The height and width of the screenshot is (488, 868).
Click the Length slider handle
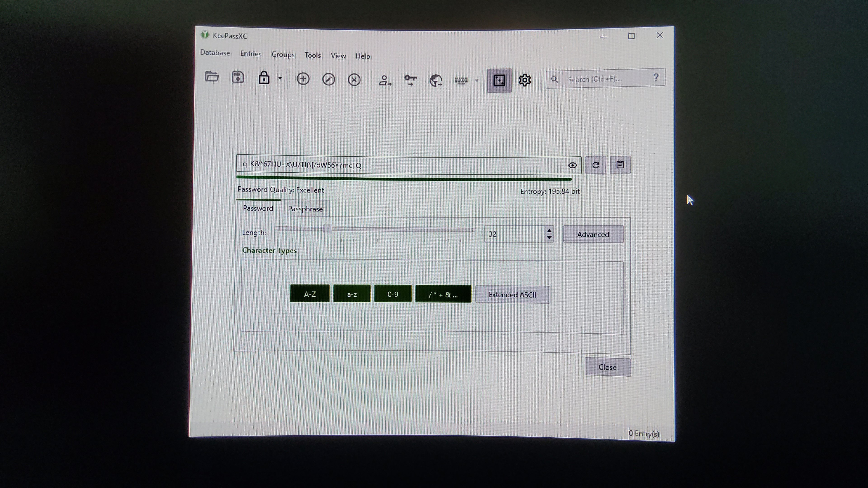pyautogui.click(x=328, y=229)
